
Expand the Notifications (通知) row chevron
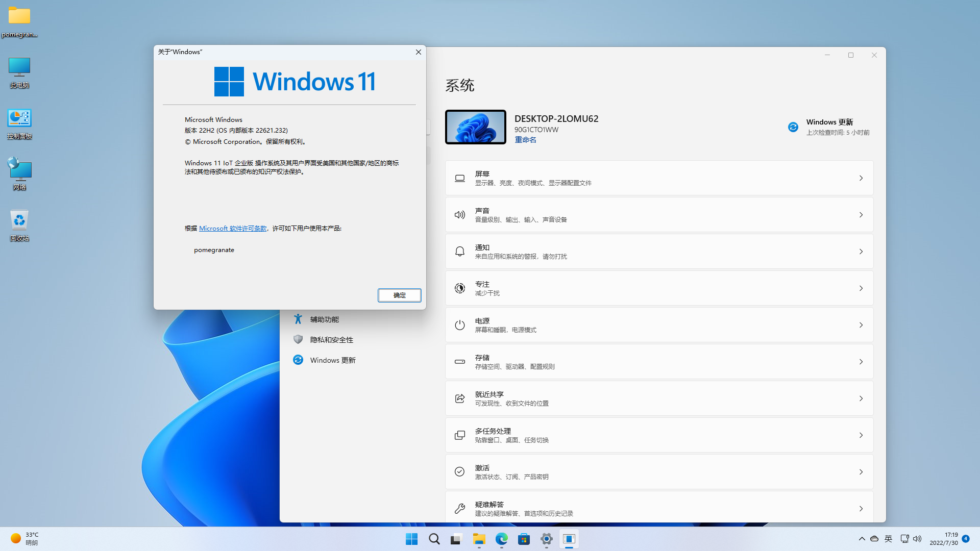pos(861,252)
